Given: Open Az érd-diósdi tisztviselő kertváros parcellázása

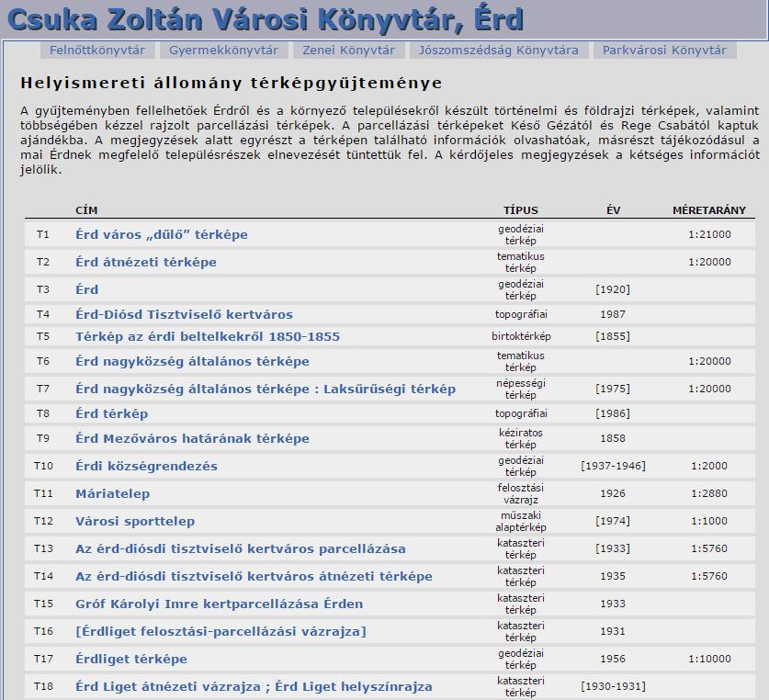Looking at the screenshot, I should coord(241,548).
